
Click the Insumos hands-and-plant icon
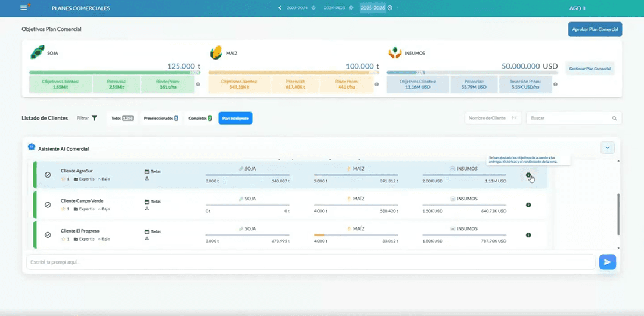(395, 52)
